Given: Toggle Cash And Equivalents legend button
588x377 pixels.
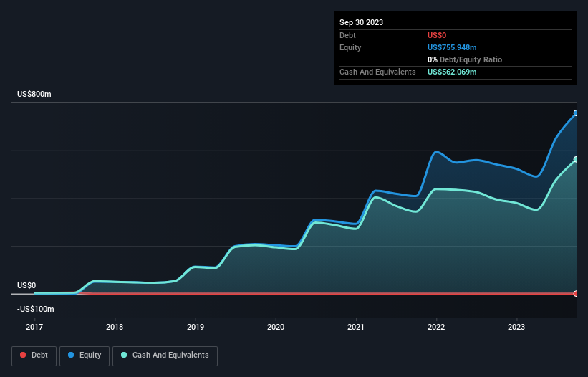Looking at the screenshot, I should (x=165, y=355).
